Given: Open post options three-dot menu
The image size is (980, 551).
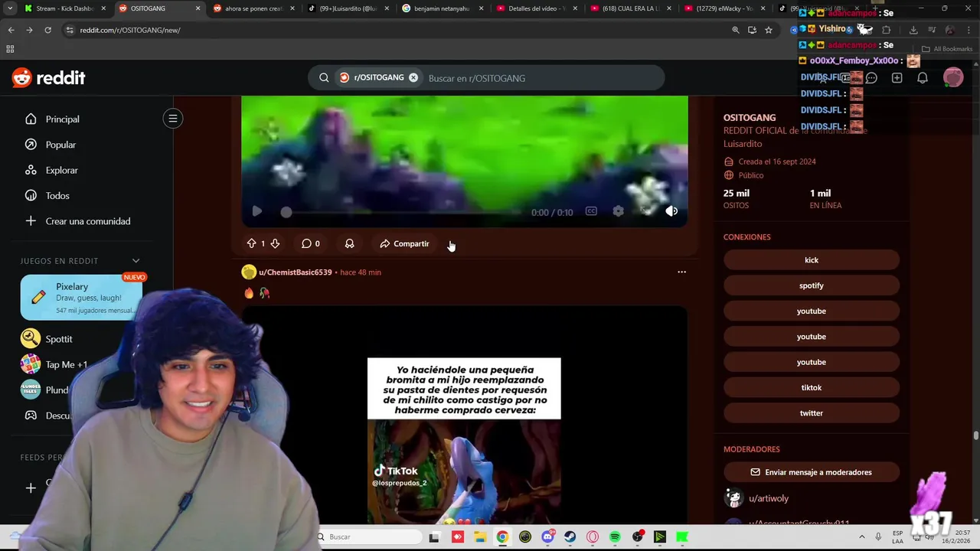Looking at the screenshot, I should coord(681,272).
